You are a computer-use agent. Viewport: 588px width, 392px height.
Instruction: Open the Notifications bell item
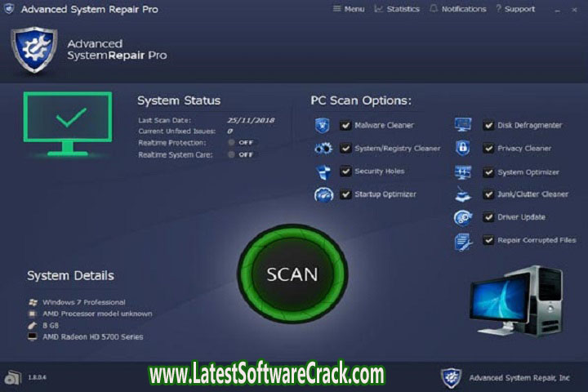[457, 9]
